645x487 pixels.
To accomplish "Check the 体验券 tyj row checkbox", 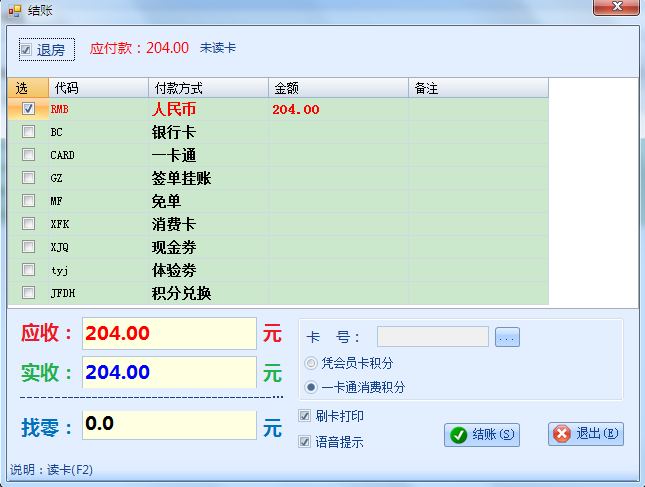I will pyautogui.click(x=28, y=270).
